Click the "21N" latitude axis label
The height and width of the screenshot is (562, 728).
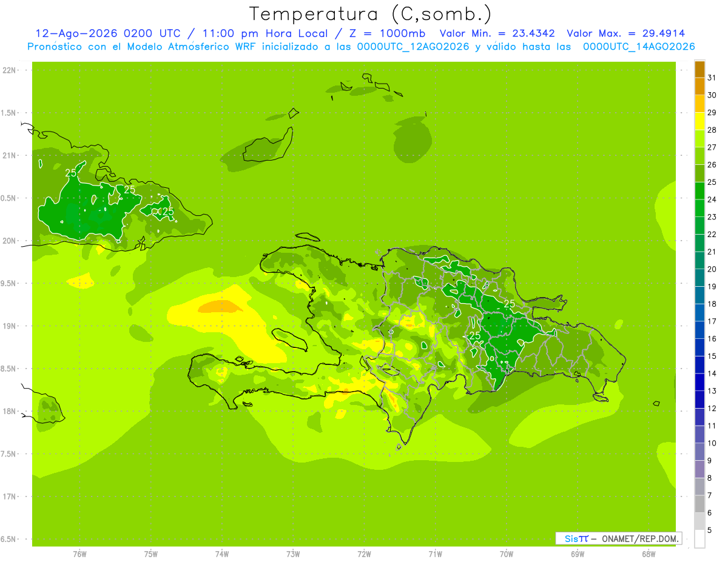(9, 155)
